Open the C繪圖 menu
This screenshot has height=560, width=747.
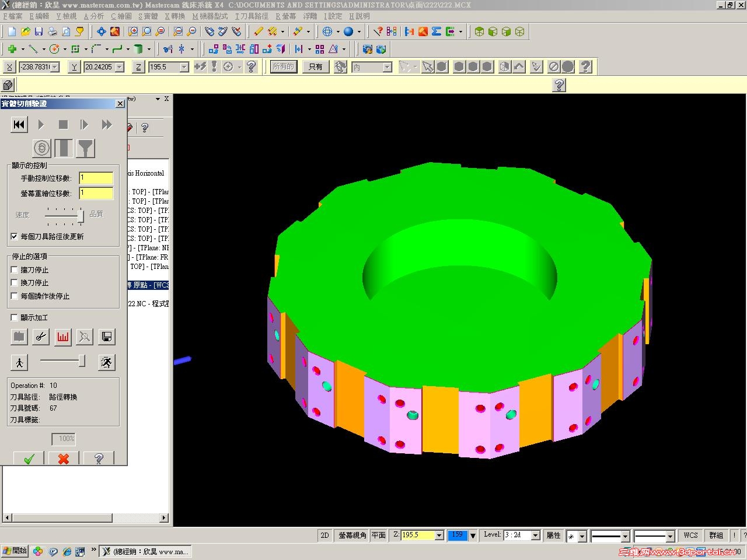121,16
